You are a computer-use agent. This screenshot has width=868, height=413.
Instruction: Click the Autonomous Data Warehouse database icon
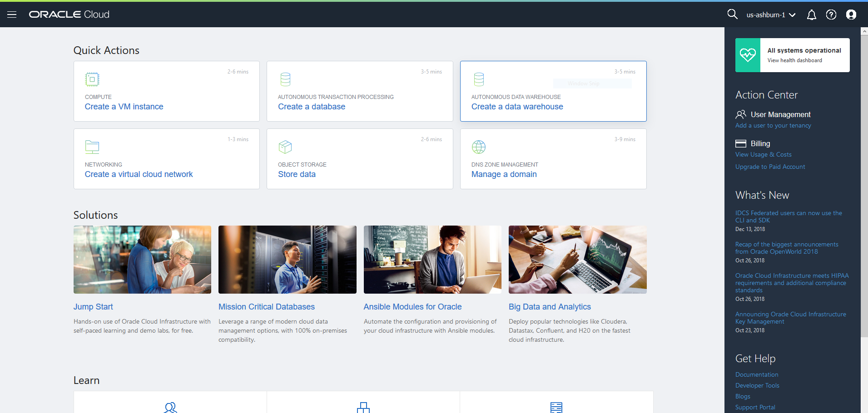(x=479, y=79)
